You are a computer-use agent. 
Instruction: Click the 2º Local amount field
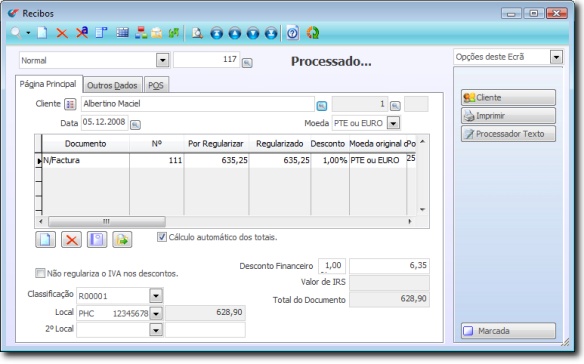(x=205, y=330)
